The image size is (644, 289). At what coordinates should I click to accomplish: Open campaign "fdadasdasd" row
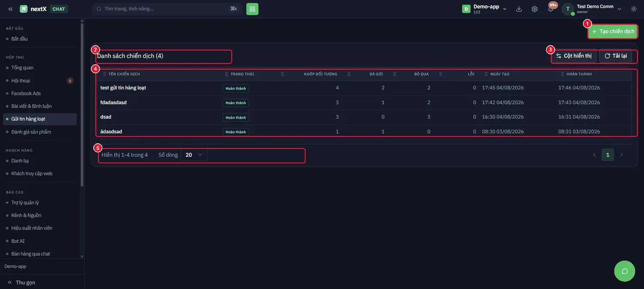click(365, 102)
